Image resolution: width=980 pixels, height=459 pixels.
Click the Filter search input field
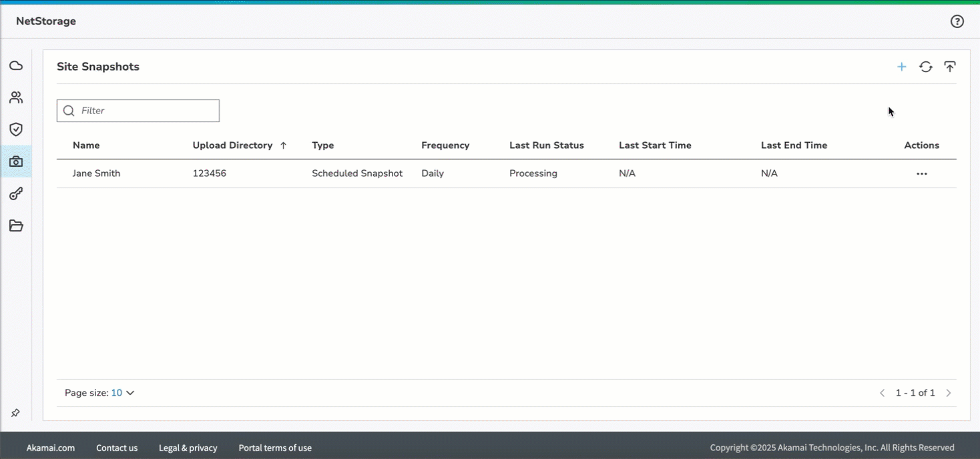(147, 111)
